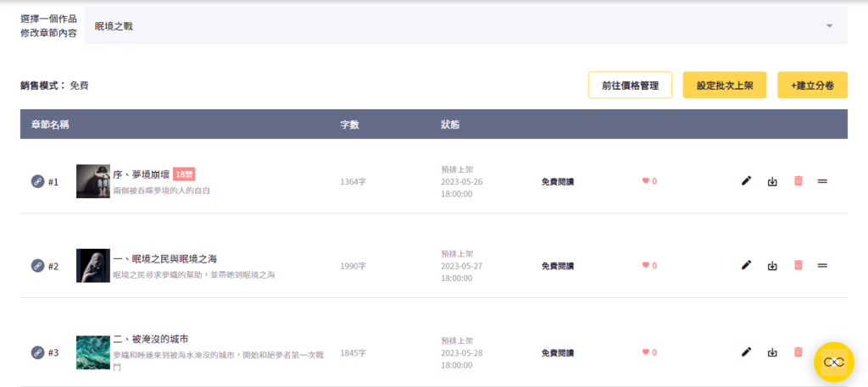The height and width of the screenshot is (387, 868).
Task: Download chapter 二、被淹沒的城市
Action: [772, 352]
